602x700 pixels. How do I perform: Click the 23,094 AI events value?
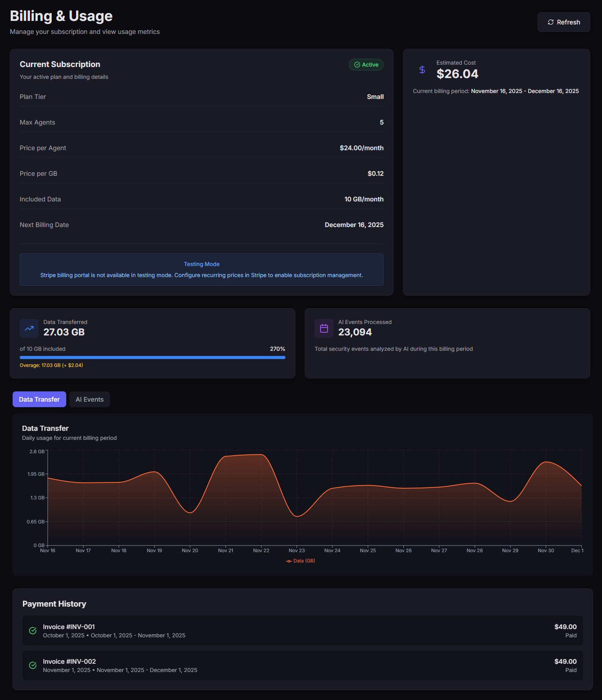click(355, 332)
